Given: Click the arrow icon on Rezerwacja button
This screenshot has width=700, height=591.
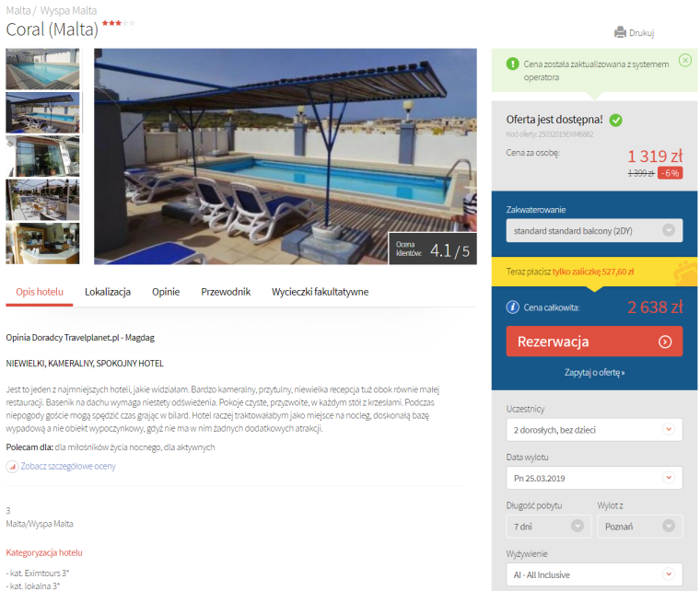Looking at the screenshot, I should pyautogui.click(x=665, y=342).
